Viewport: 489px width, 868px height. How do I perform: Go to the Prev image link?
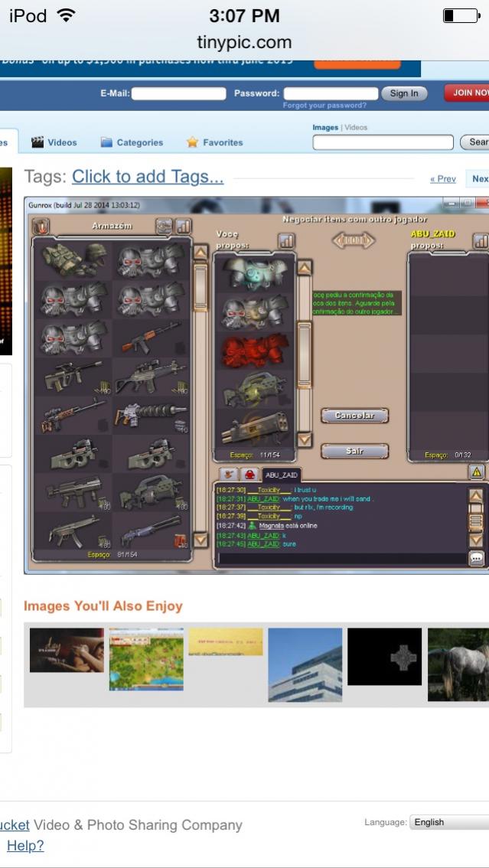442,179
